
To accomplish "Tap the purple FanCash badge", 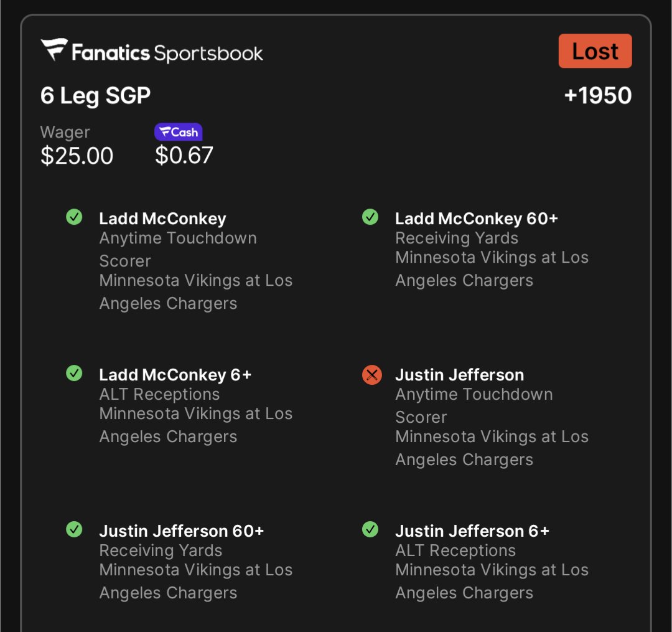I will [179, 132].
